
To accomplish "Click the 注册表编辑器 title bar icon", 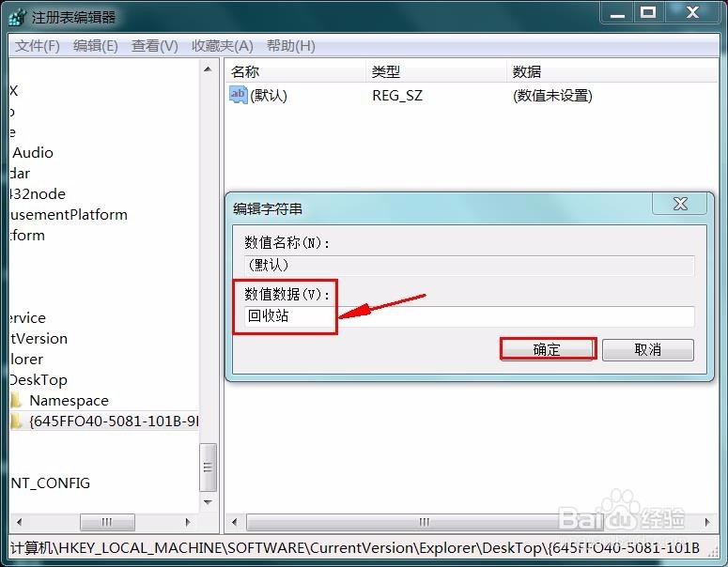I will point(18,17).
